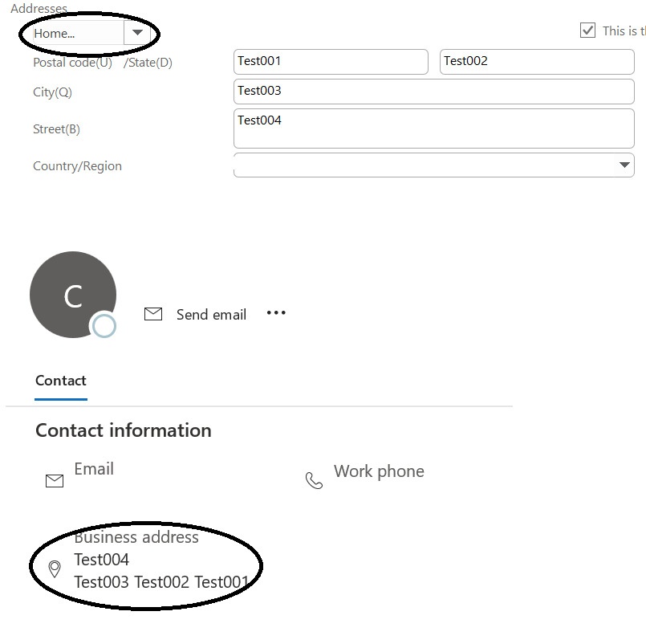Click the Email envelope icon under Contact information

tap(55, 479)
